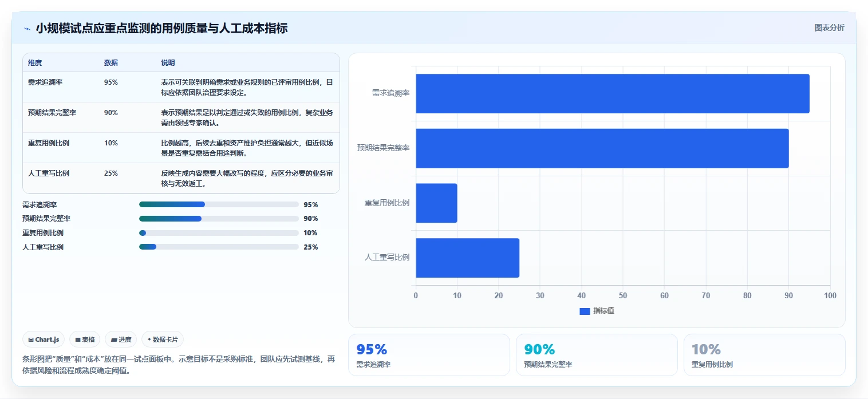Click the description starting 表示可关联到明确需求
The width and height of the screenshot is (868, 399).
[247, 87]
